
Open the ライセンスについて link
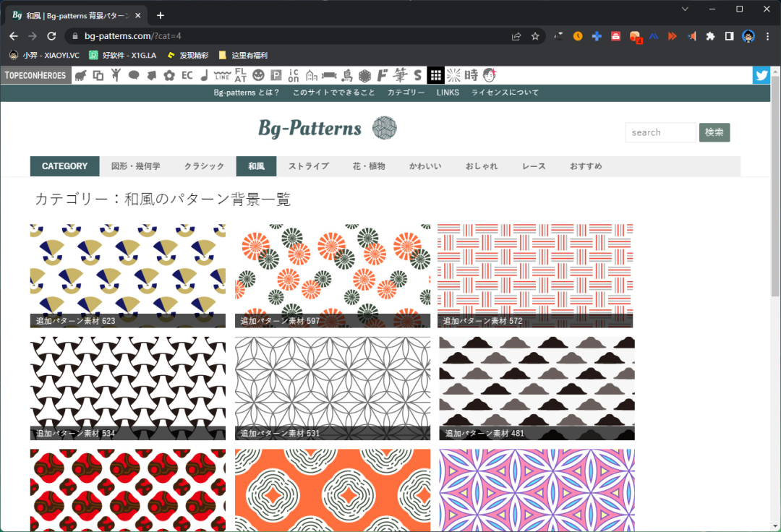505,93
